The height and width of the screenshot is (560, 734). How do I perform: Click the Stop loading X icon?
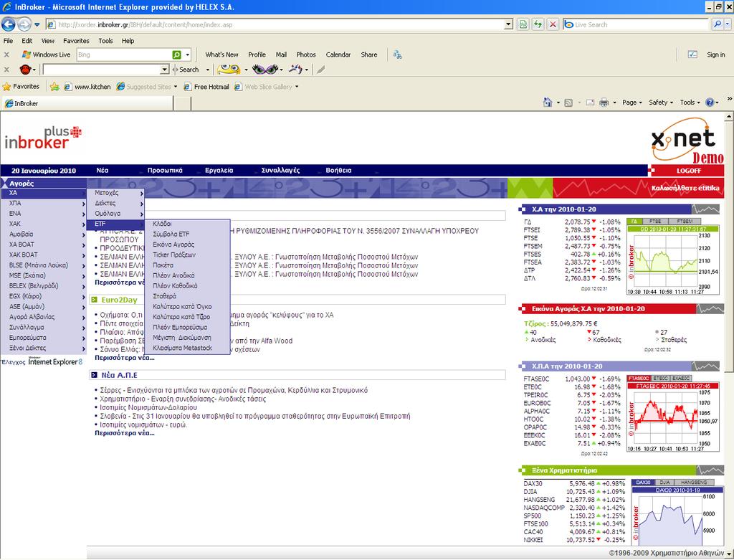click(553, 24)
